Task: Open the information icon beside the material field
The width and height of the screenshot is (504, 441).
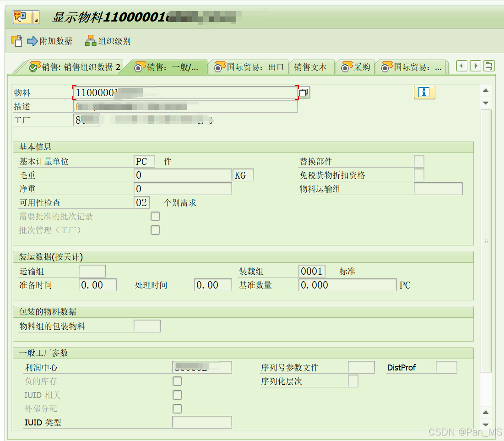Action: [x=424, y=92]
